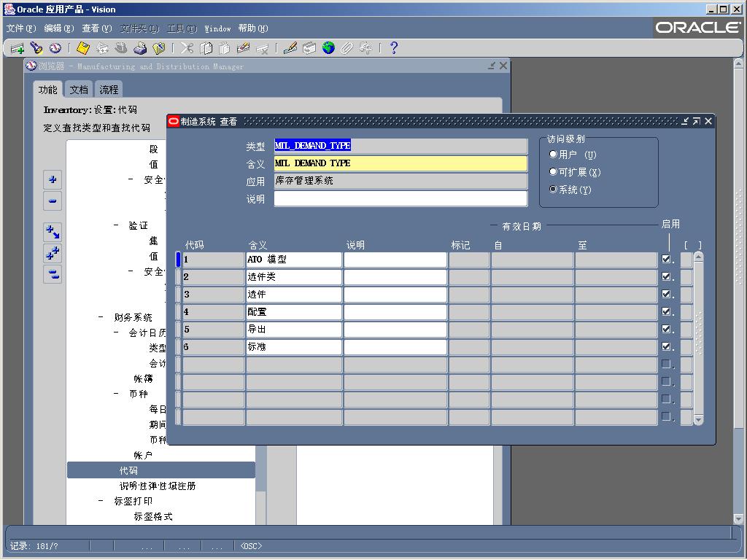Click the navigator Expand plus button
Viewport: 747px width, 560px height.
coord(53,179)
